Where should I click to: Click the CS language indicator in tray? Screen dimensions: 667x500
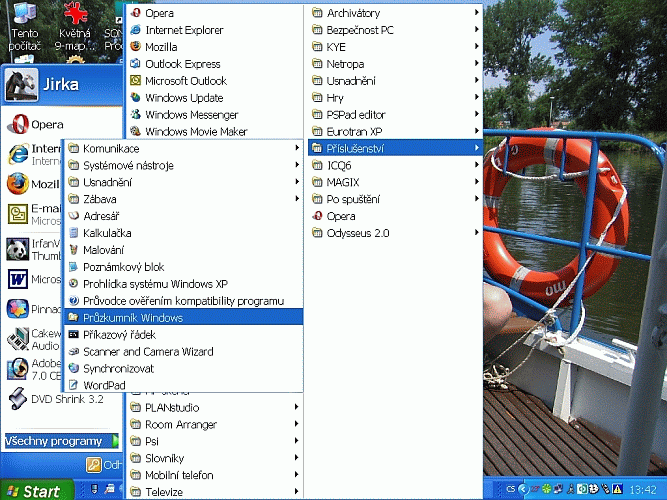click(x=511, y=489)
